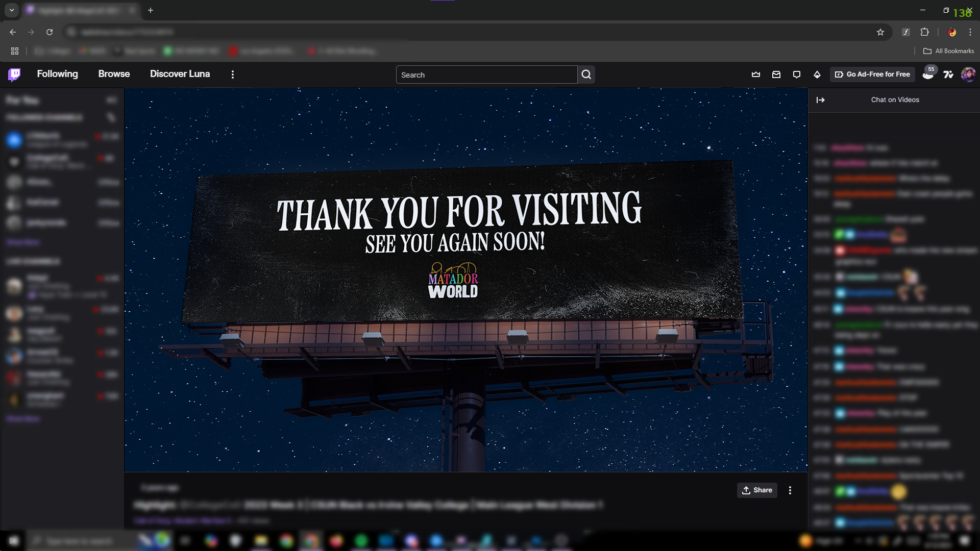Open the Whispers speech-bubble icon

click(797, 74)
